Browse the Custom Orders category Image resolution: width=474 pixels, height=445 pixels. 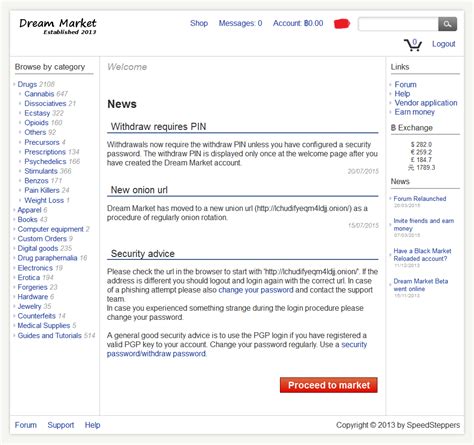[42, 239]
